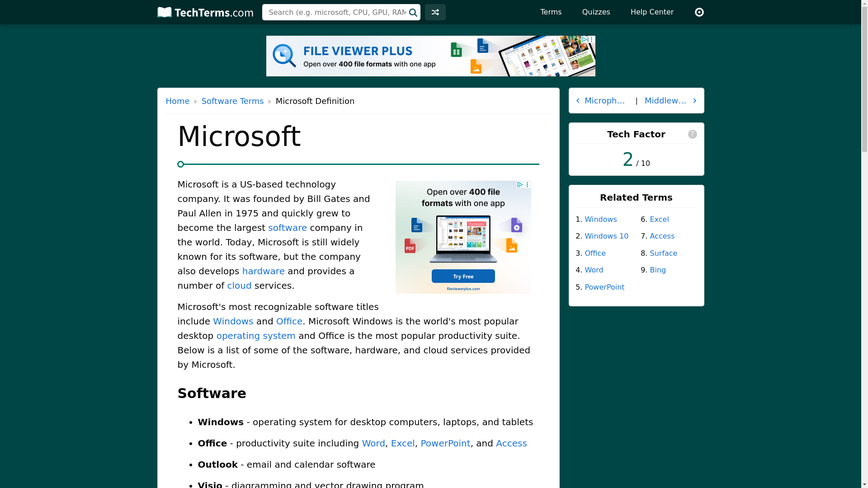
Task: Open the 'cloud' definition link
Action: click(x=239, y=286)
